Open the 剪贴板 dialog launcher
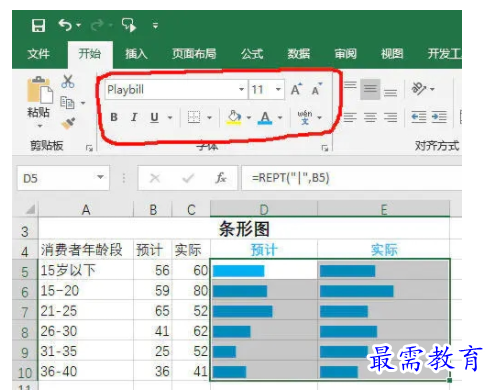491x390 pixels. [89, 148]
